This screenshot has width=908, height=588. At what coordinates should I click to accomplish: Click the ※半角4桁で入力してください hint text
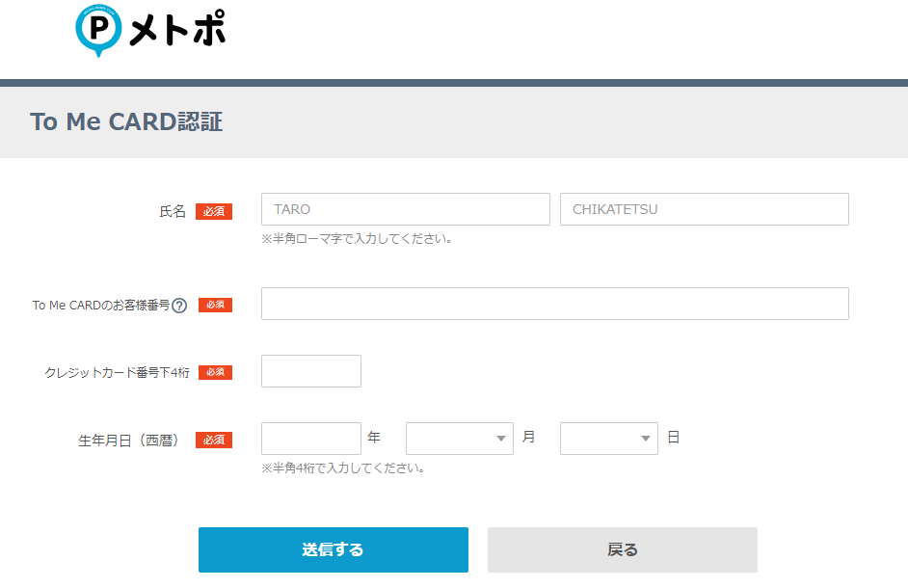pyautogui.click(x=343, y=468)
